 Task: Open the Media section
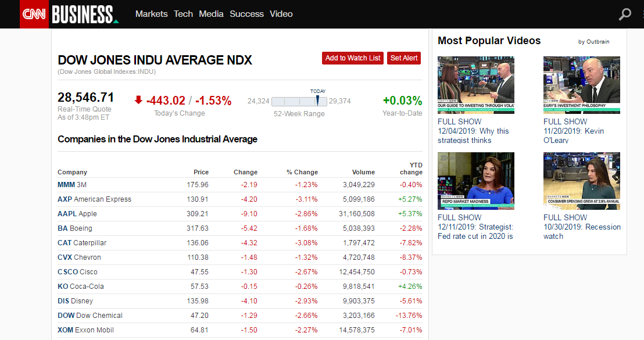(x=211, y=14)
